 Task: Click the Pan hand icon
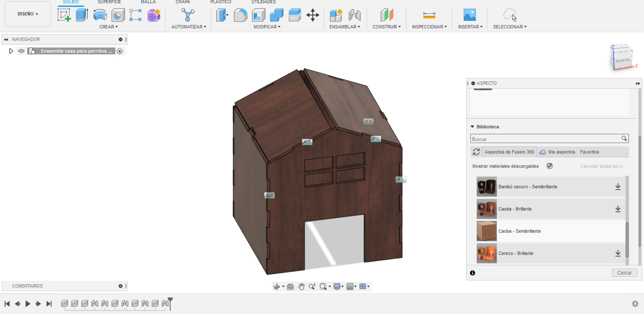[301, 287]
